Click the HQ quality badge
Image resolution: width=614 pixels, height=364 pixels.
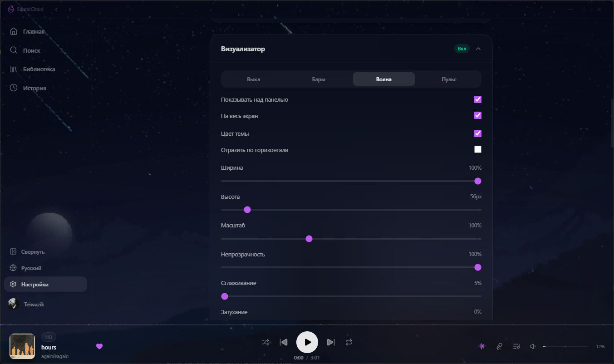point(49,337)
